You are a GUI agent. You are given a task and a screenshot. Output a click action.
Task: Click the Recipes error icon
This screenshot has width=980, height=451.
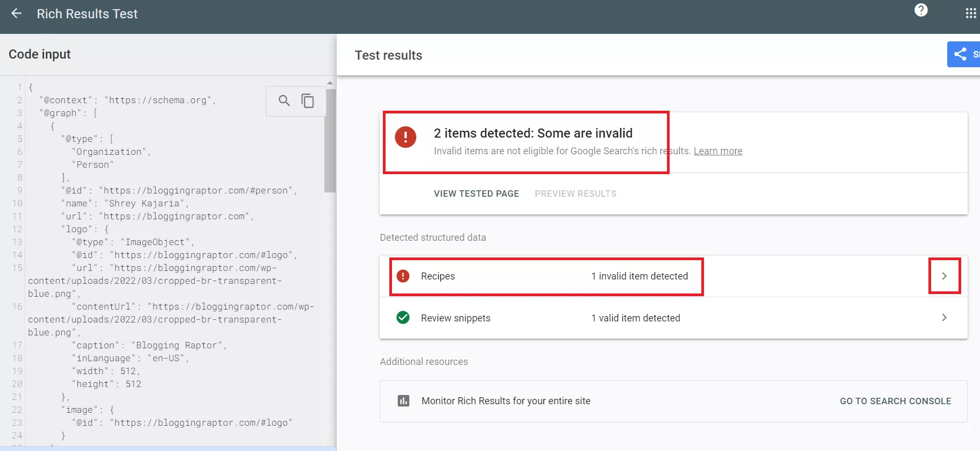click(403, 276)
